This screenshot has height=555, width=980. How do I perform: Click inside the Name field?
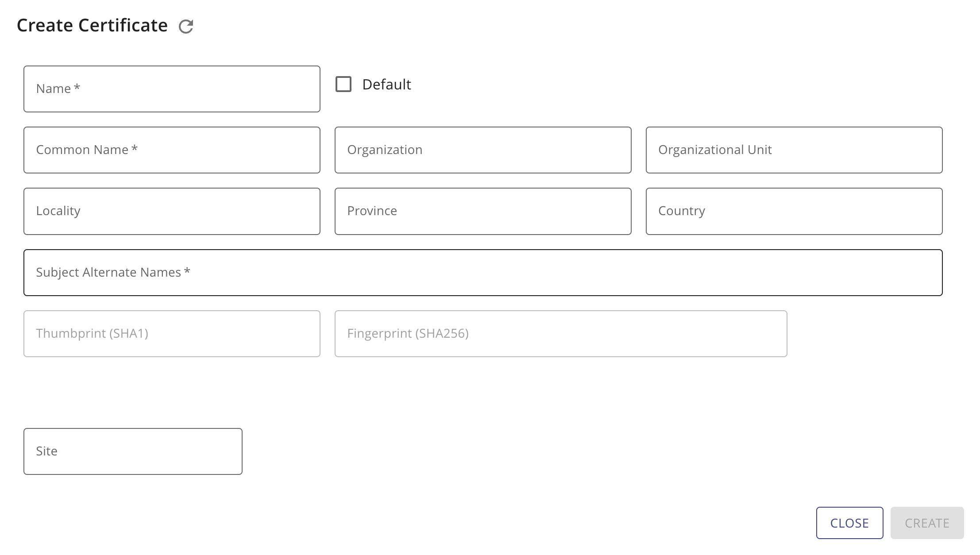[x=172, y=89]
